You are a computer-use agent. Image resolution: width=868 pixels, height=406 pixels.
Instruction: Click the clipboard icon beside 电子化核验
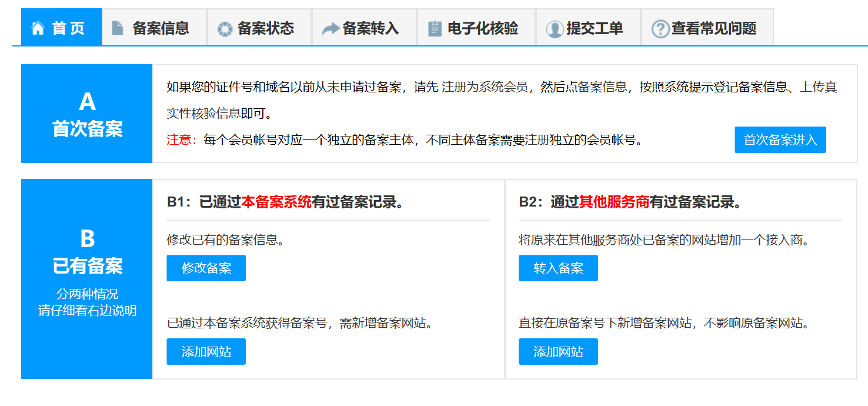[435, 29]
